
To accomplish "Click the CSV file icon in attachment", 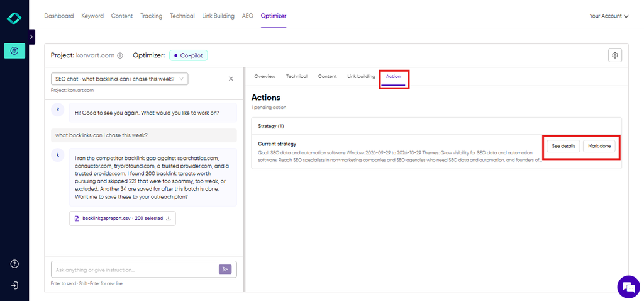I will click(x=76, y=219).
